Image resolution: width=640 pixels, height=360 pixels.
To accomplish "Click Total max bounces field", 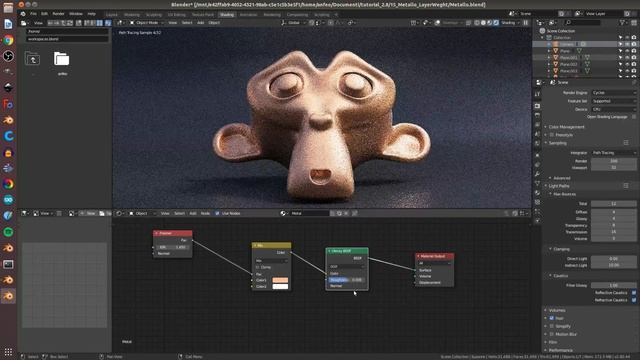I will [613, 204].
